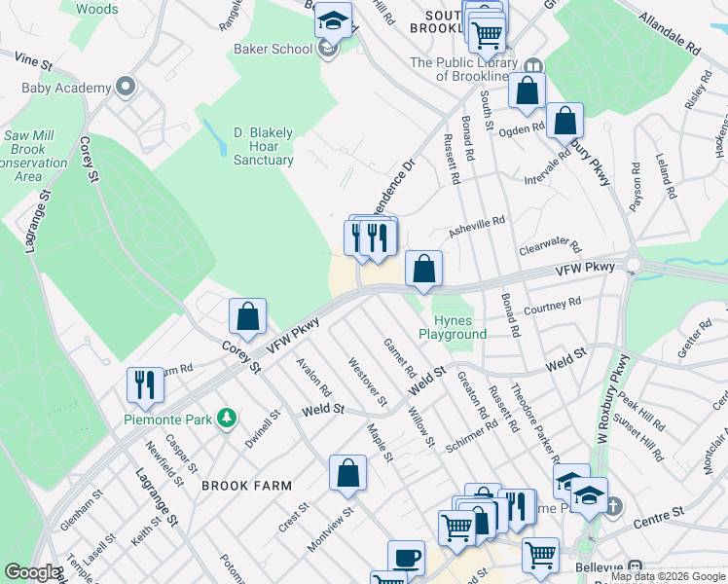Viewport: 728px width, 584px height.
Task: Select the Montview St street label
Action: pos(330,529)
